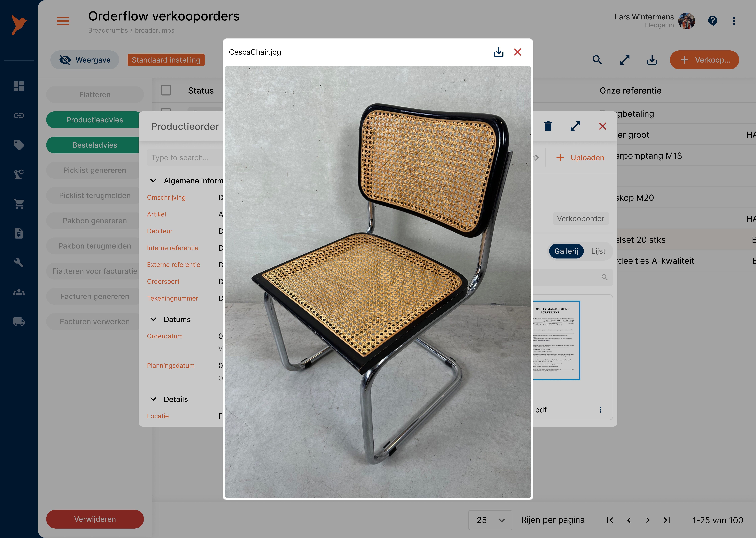Open the dashboard sidebar icon
Viewport: 756px width, 538px height.
point(19,86)
